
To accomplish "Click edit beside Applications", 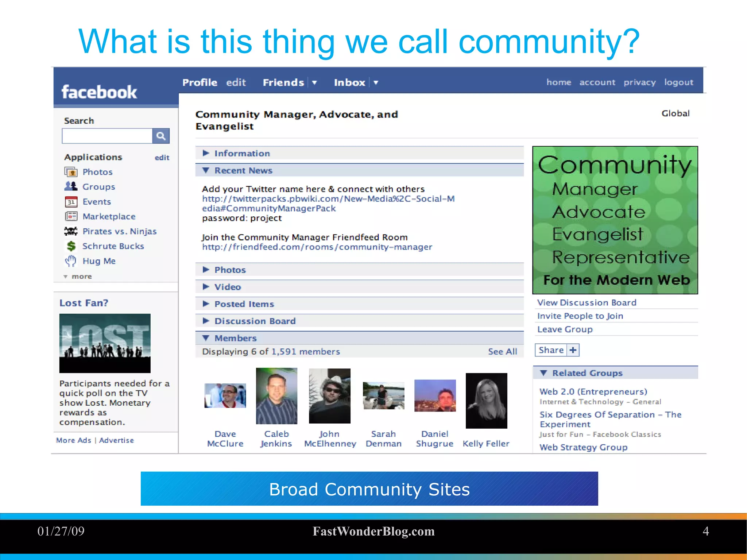I will coord(162,158).
